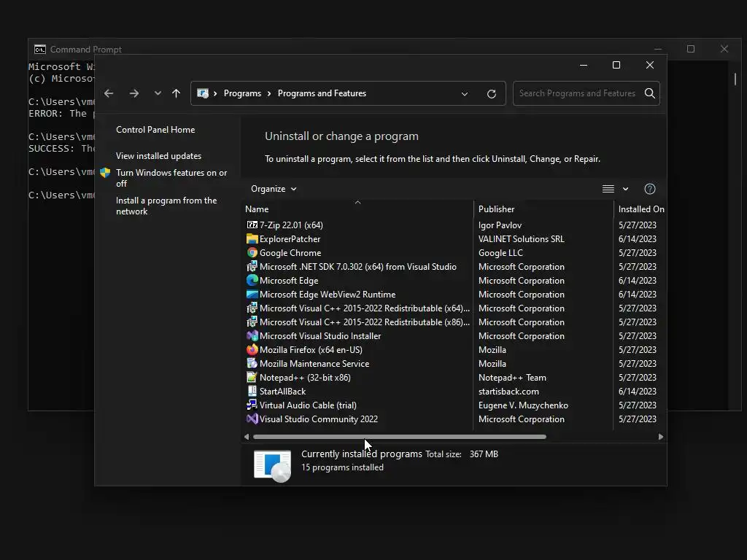Open Control Panel Home link
The width and height of the screenshot is (747, 560).
(x=155, y=130)
